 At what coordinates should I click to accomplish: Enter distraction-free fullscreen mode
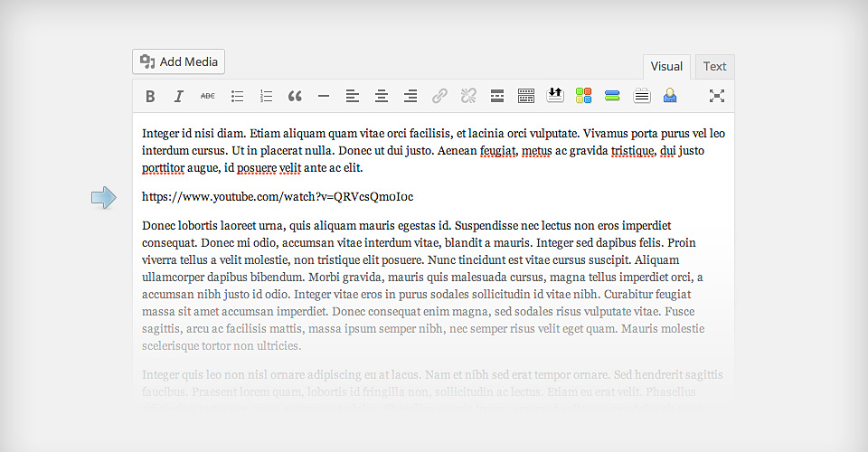coord(717,96)
